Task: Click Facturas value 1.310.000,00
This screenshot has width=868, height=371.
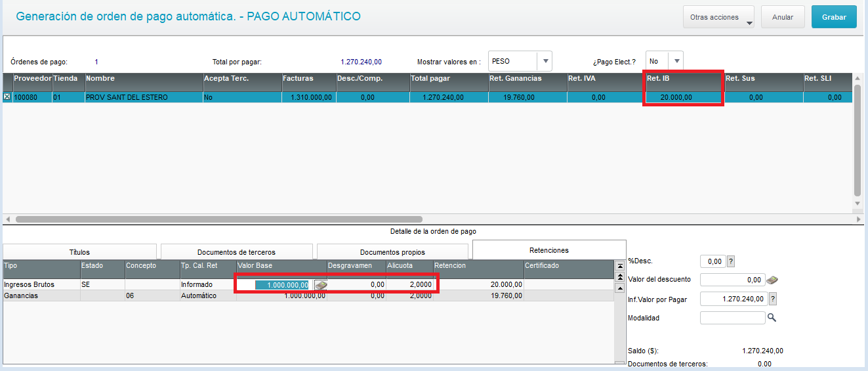Action: pyautogui.click(x=308, y=97)
